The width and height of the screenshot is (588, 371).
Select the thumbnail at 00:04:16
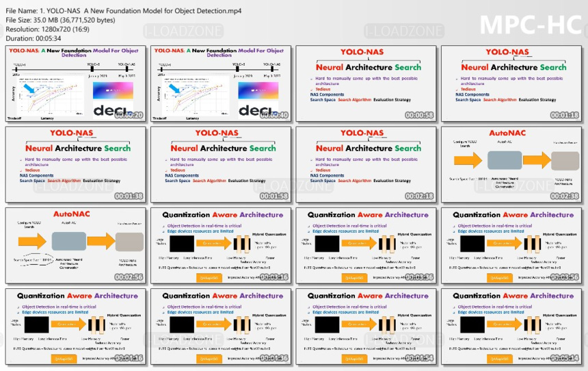(75, 327)
